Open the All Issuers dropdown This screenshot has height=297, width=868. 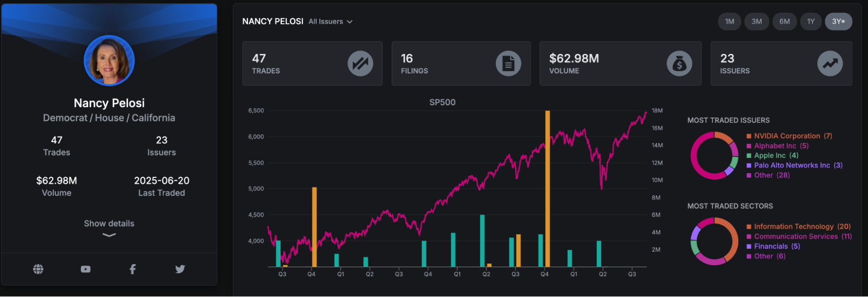330,21
